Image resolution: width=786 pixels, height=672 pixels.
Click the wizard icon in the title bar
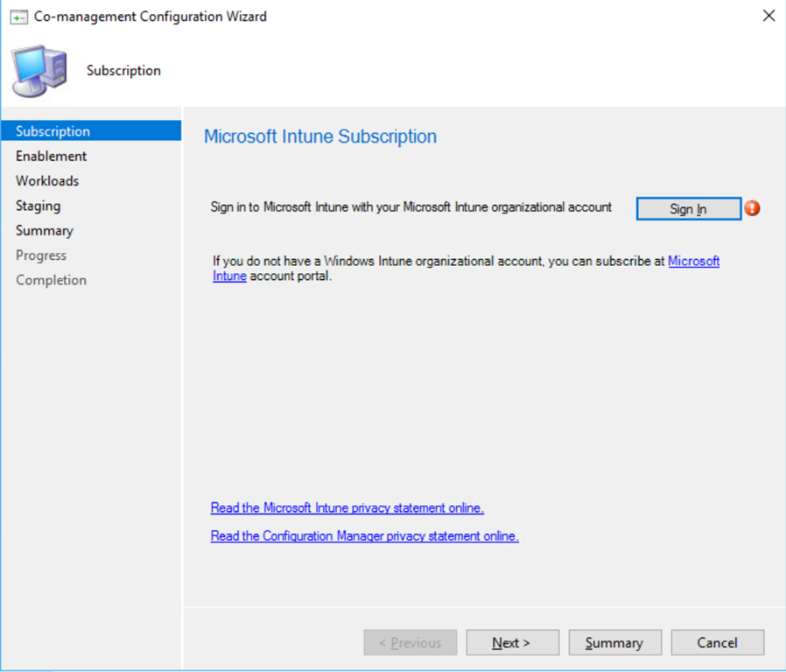(x=18, y=17)
